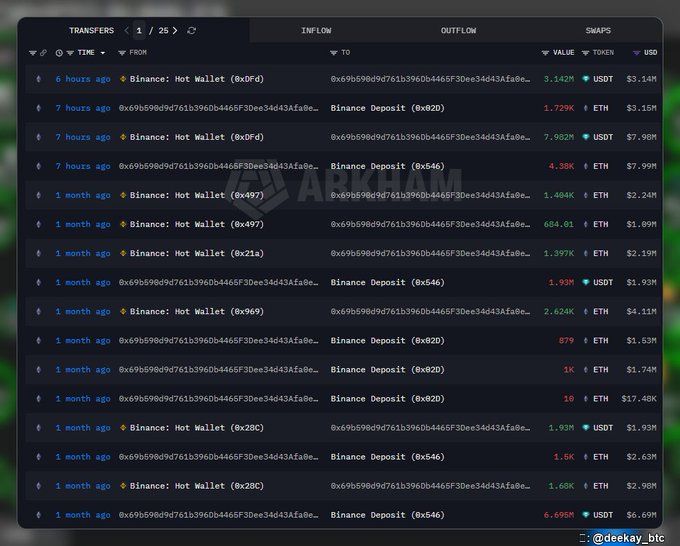Click Binance logo in the 3.142M USDT row

123,79
